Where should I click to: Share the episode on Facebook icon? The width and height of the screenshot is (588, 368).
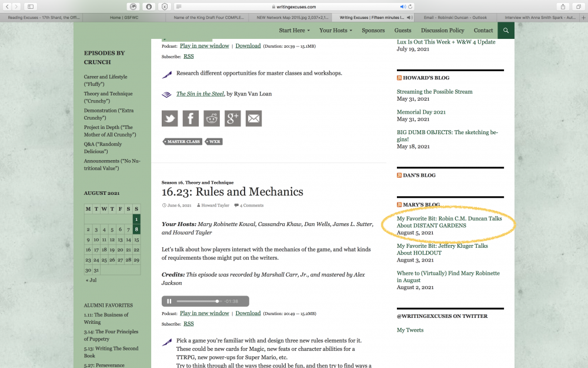(x=191, y=118)
